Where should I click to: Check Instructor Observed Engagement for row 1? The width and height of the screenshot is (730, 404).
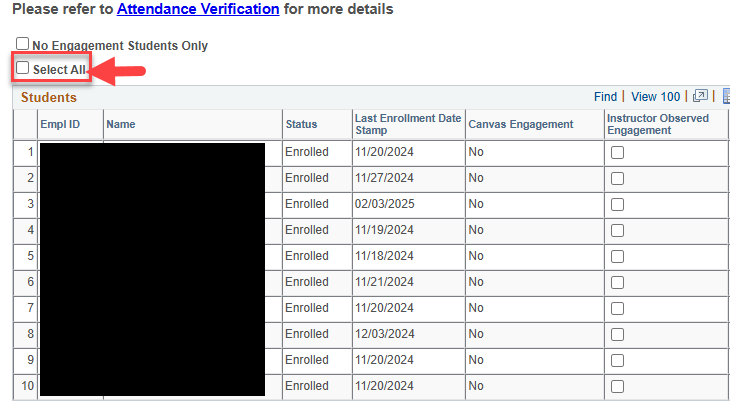point(617,153)
